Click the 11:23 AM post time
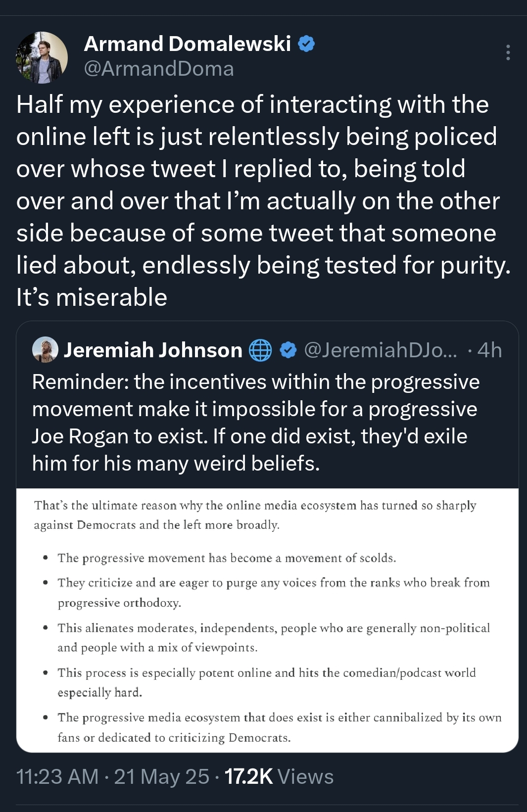527x812 pixels. click(57, 777)
